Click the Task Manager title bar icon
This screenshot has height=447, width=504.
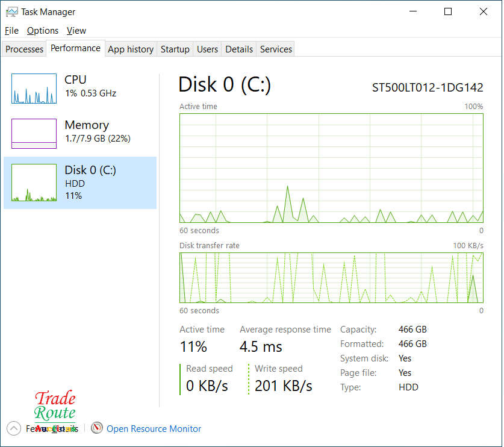click(11, 11)
